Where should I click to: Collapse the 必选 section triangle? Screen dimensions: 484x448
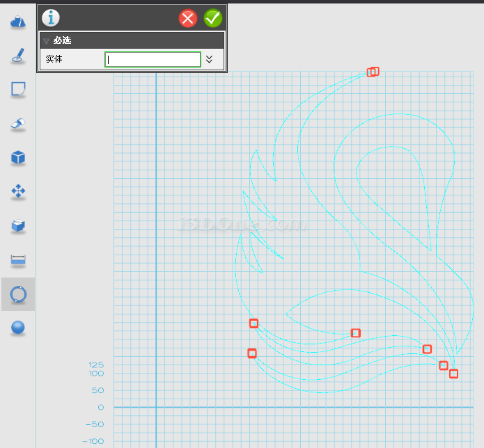[x=47, y=40]
